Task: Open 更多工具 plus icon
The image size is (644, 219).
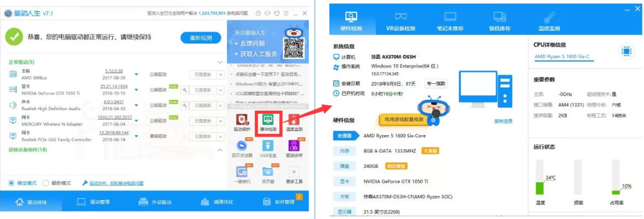Action: [x=294, y=172]
